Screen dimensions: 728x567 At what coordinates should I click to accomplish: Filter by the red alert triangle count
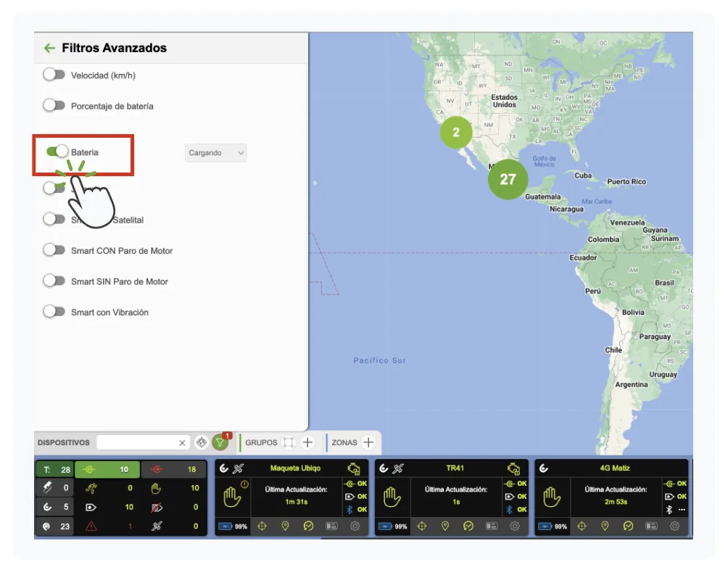click(x=91, y=526)
